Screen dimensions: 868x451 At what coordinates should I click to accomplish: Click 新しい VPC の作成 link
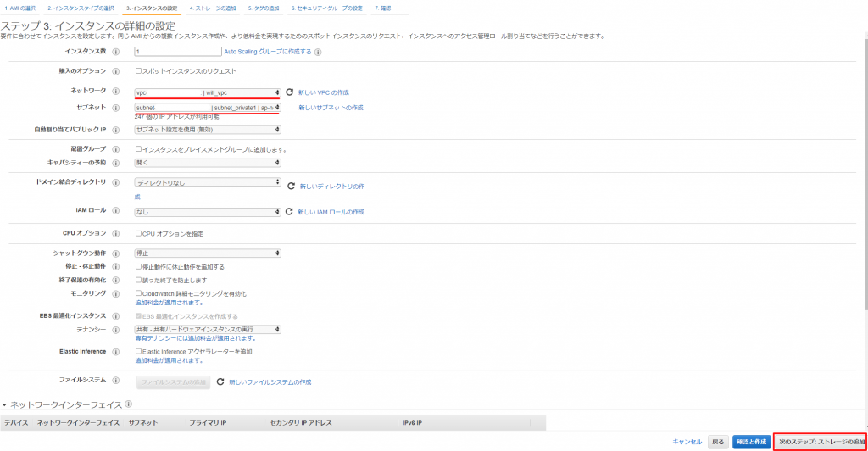pyautogui.click(x=324, y=92)
